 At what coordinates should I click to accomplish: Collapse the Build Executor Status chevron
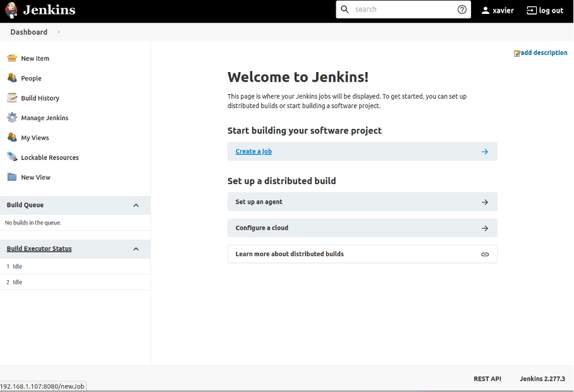(136, 249)
